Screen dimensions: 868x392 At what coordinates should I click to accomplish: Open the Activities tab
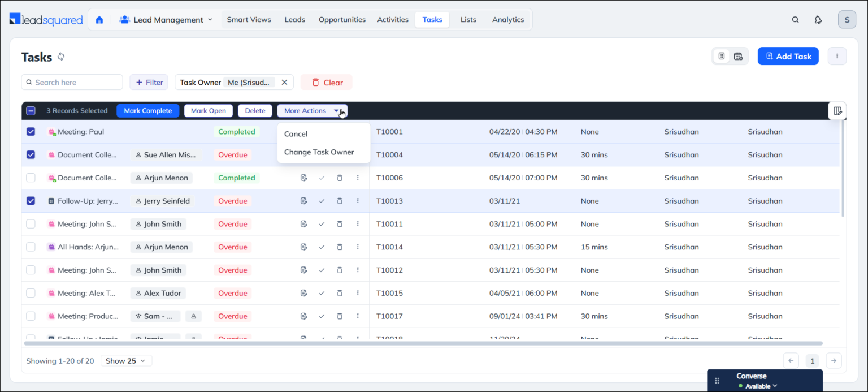pos(393,20)
